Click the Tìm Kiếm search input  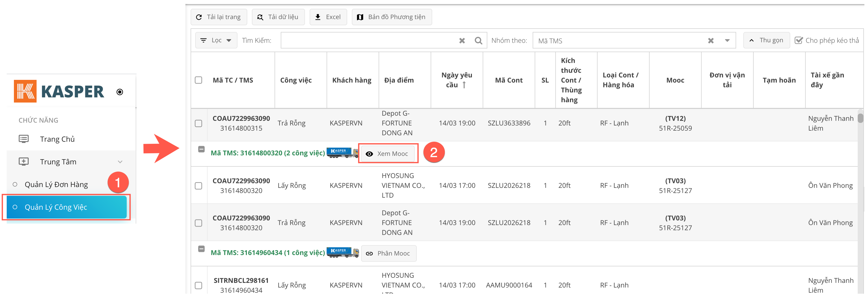coord(367,41)
